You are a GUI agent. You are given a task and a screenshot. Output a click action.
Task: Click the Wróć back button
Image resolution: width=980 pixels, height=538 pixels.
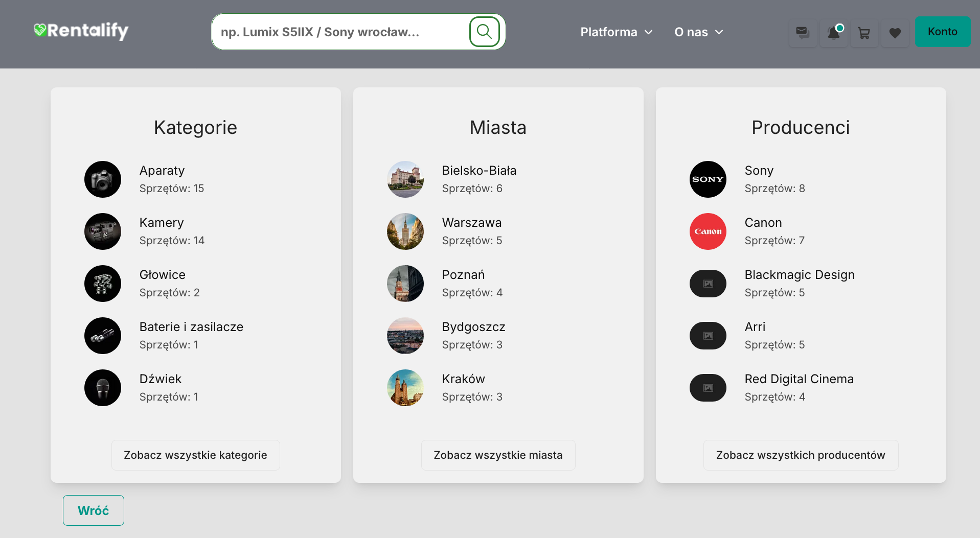click(x=94, y=510)
